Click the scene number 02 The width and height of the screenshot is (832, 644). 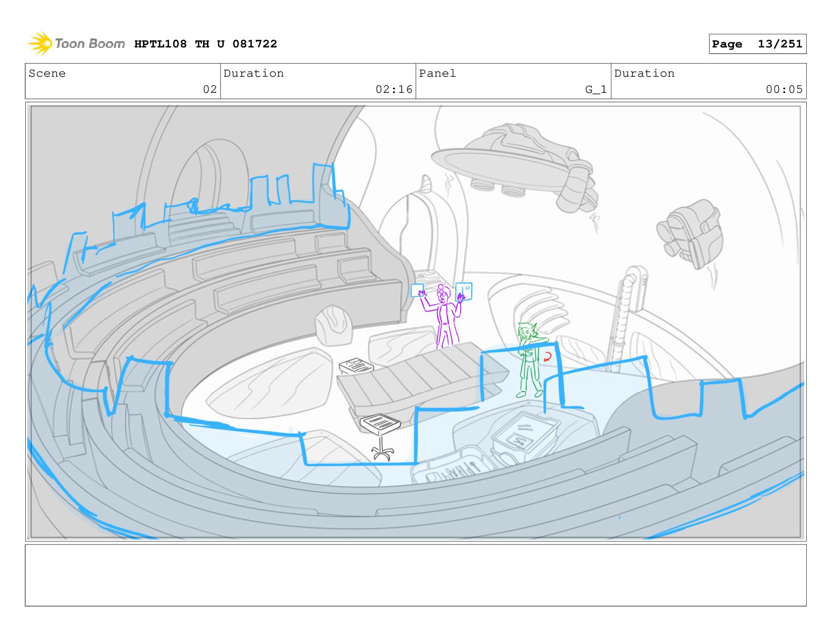(x=210, y=89)
